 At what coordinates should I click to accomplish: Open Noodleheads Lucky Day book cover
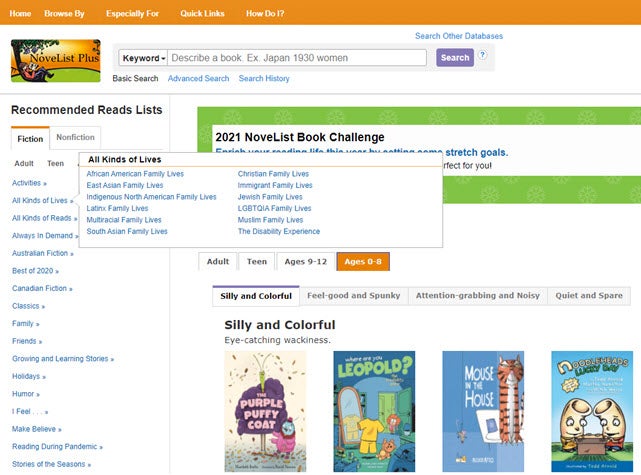[x=592, y=411]
